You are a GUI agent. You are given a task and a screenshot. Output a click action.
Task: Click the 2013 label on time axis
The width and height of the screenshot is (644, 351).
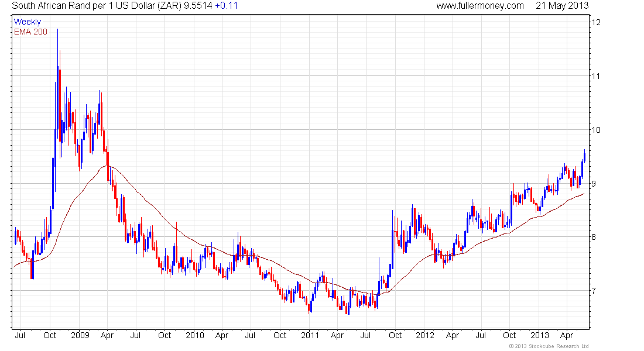coord(540,335)
